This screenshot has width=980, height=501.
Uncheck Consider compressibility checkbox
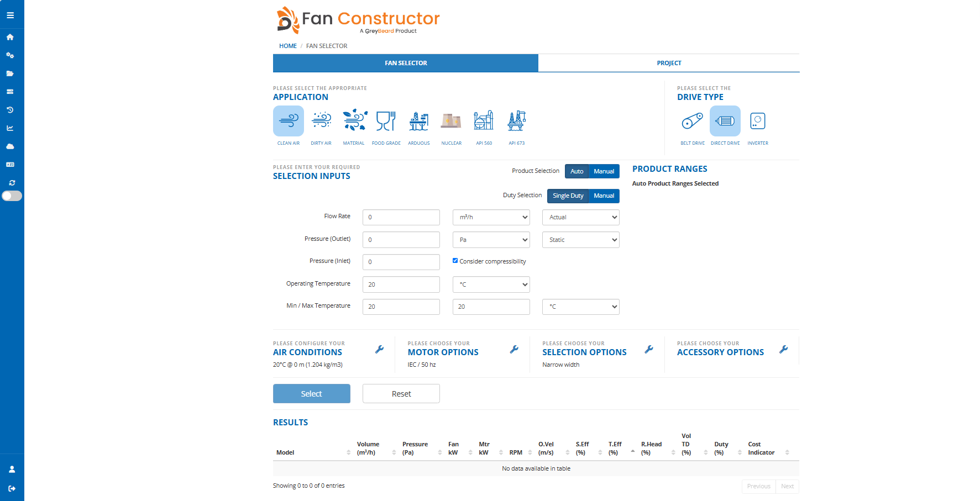[455, 261]
